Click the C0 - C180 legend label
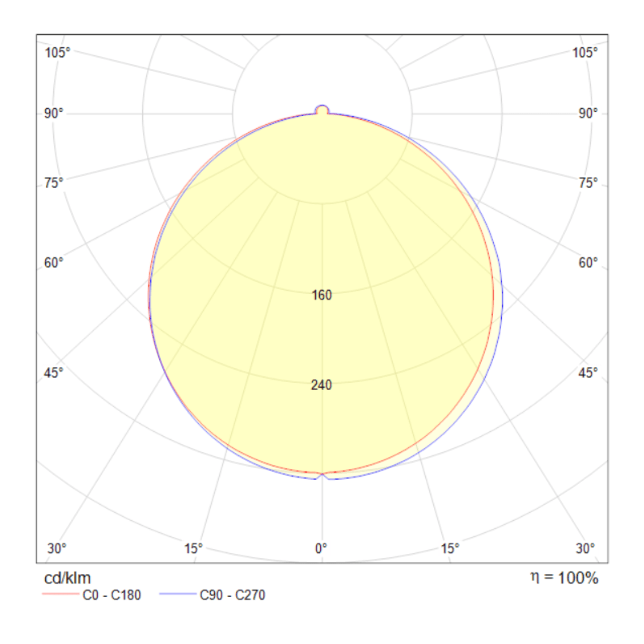 112,595
